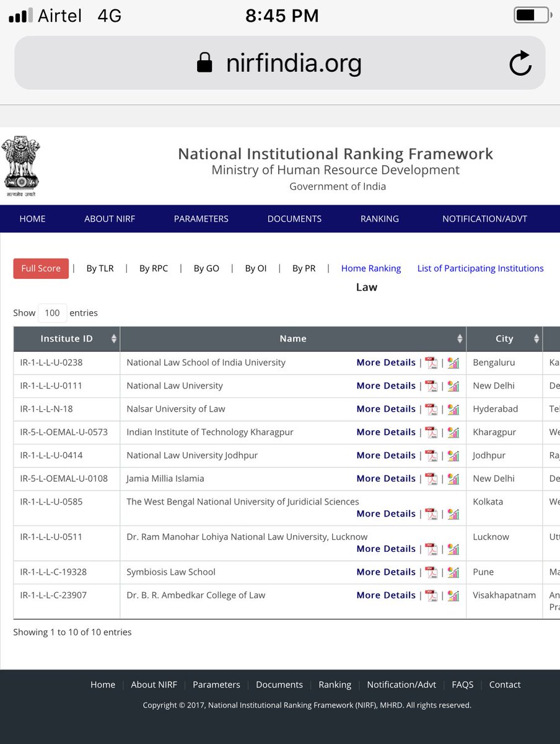Open the nirfindia.org address bar
Image resolution: width=560 pixels, height=744 pixels.
point(280,63)
